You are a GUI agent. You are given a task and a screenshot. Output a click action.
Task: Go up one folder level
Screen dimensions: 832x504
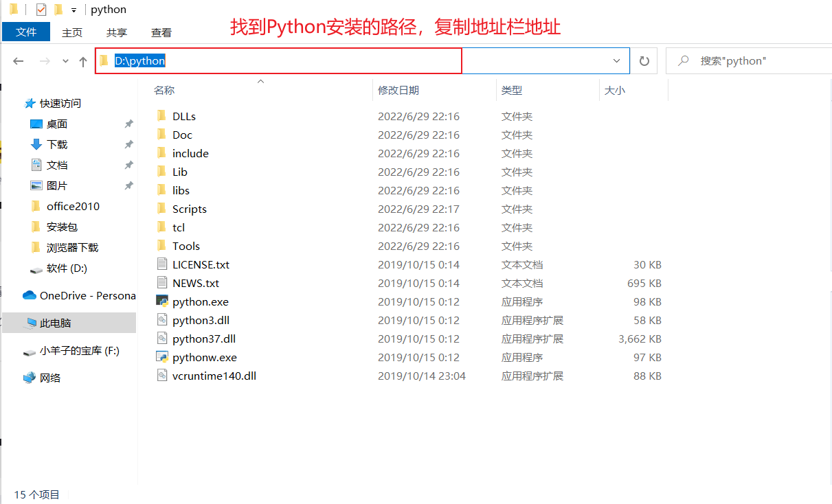(x=83, y=61)
